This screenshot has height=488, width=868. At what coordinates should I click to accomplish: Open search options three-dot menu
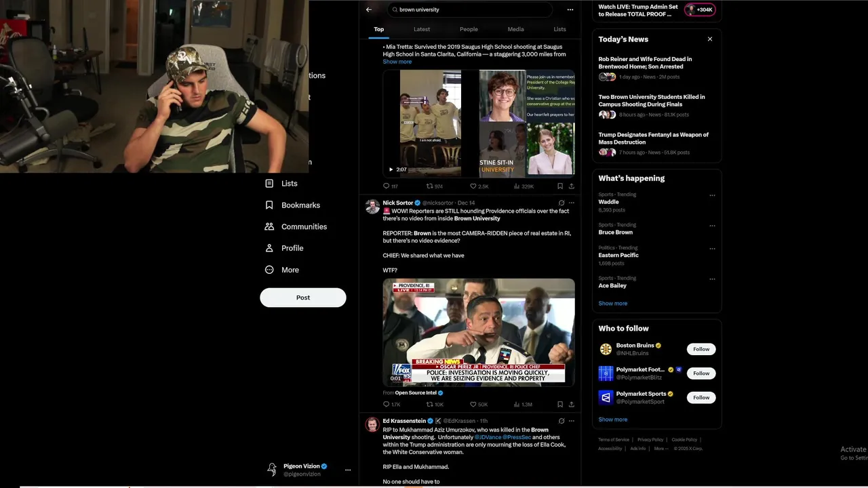click(x=570, y=9)
